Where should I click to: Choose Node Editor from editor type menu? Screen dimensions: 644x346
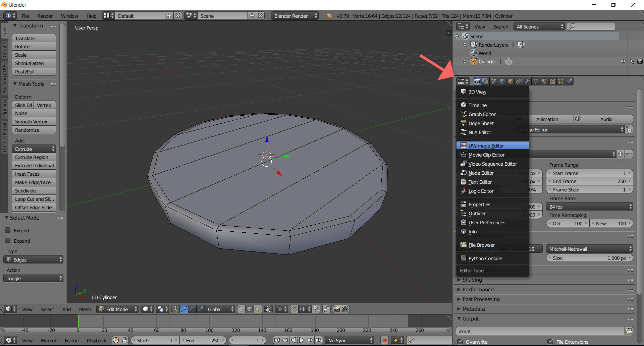coord(492,173)
